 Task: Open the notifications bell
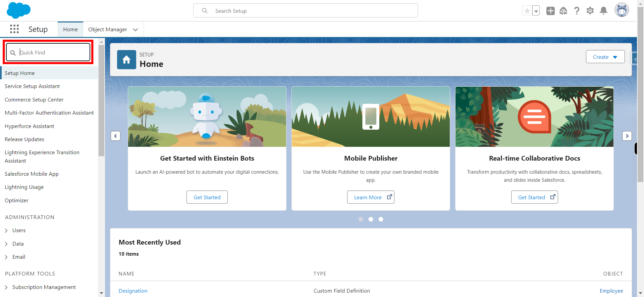(603, 11)
